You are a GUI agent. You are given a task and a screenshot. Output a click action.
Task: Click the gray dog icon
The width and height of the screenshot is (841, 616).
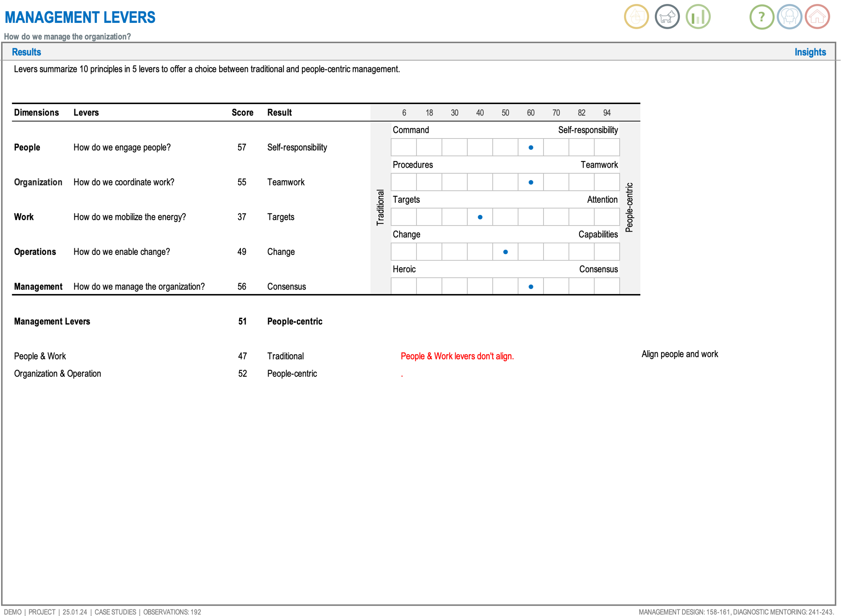[667, 17]
